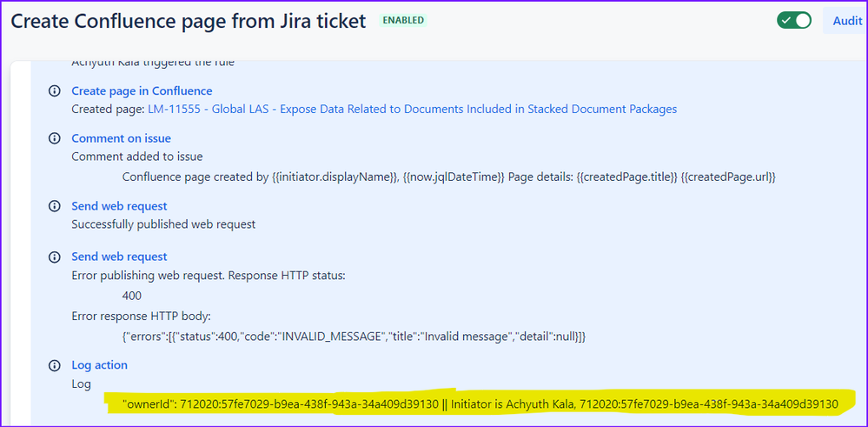This screenshot has height=427, width=868.
Task: Select the HTTP status value 400
Action: 132,296
